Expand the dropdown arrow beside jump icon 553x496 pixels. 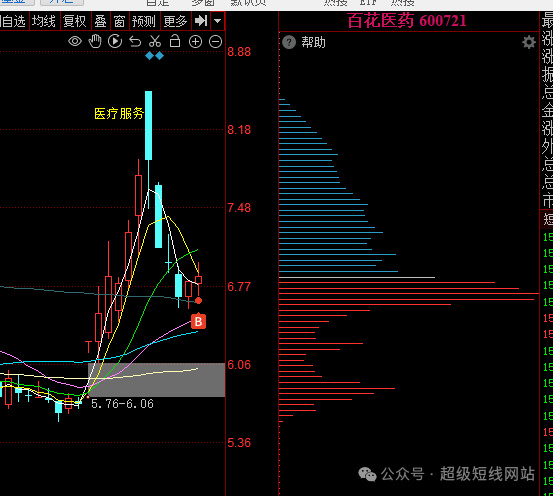(x=218, y=21)
